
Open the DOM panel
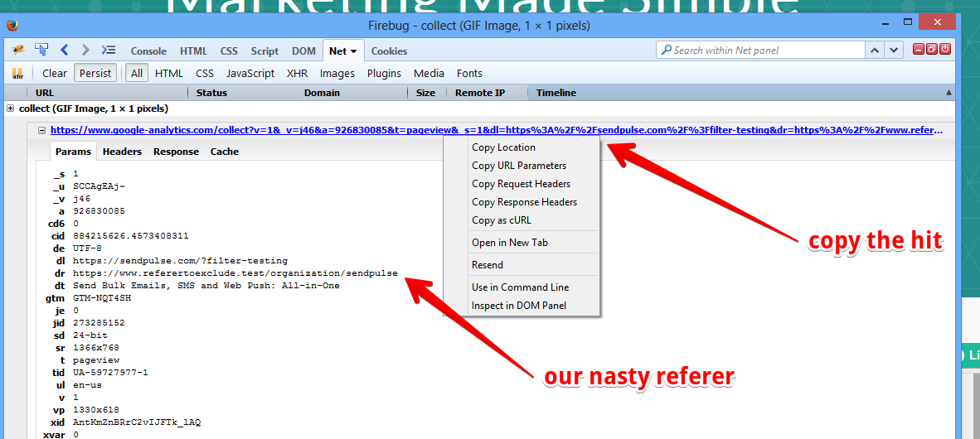pyautogui.click(x=303, y=51)
